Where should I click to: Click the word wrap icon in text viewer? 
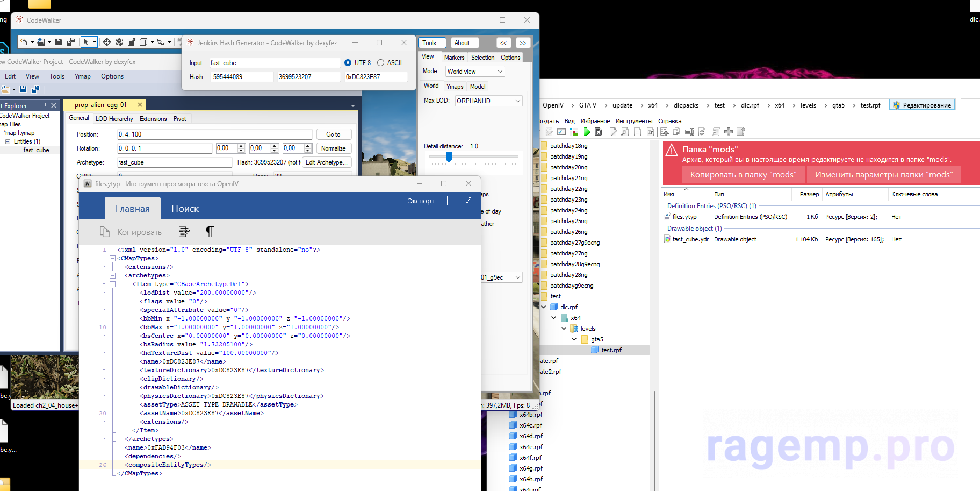184,232
